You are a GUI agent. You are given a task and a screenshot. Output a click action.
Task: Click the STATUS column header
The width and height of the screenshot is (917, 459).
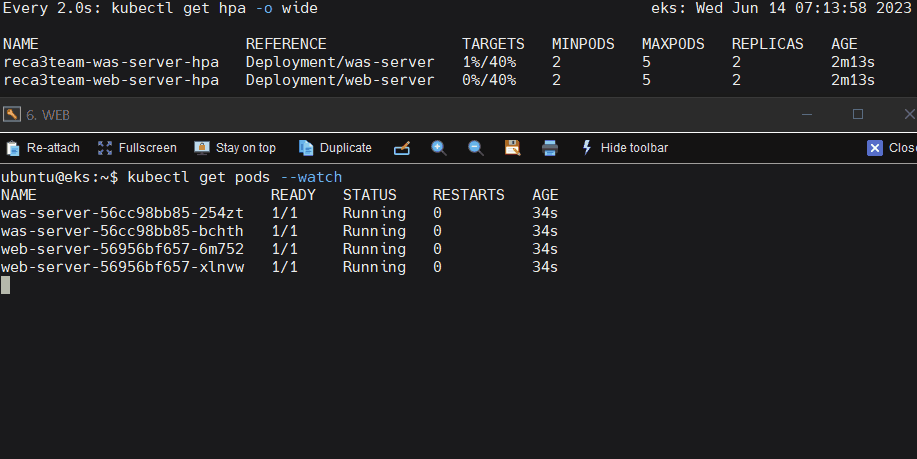[370, 195]
